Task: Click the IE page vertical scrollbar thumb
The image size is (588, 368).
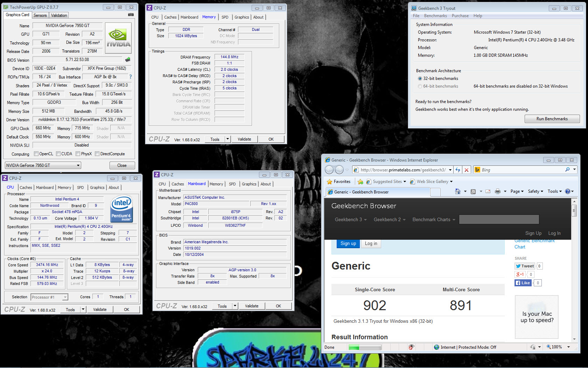Action: tap(574, 211)
